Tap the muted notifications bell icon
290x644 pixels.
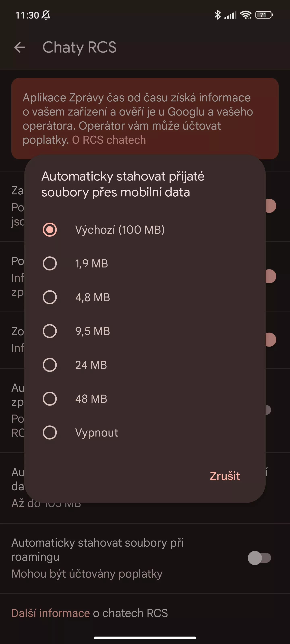(46, 15)
